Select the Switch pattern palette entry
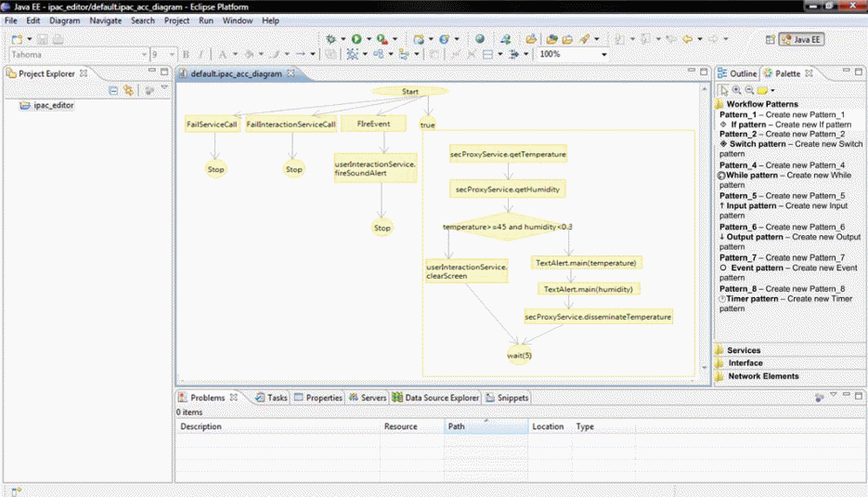This screenshot has width=868, height=497. click(x=791, y=149)
